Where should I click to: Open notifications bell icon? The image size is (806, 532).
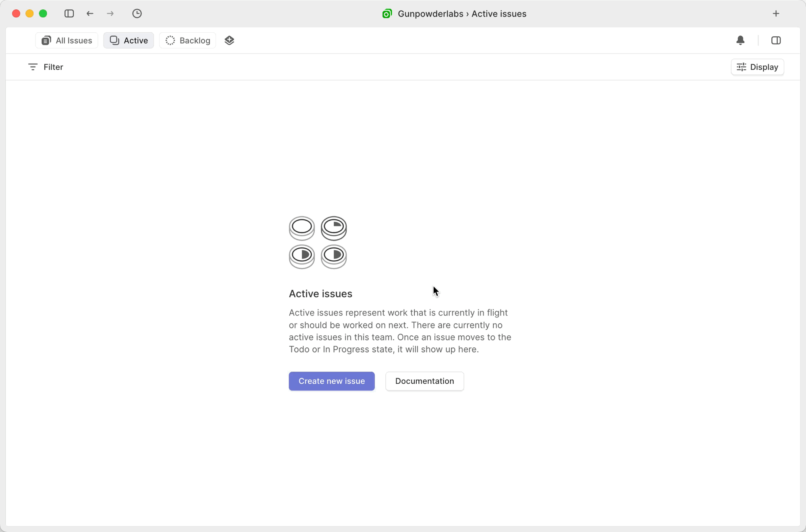[x=740, y=40]
